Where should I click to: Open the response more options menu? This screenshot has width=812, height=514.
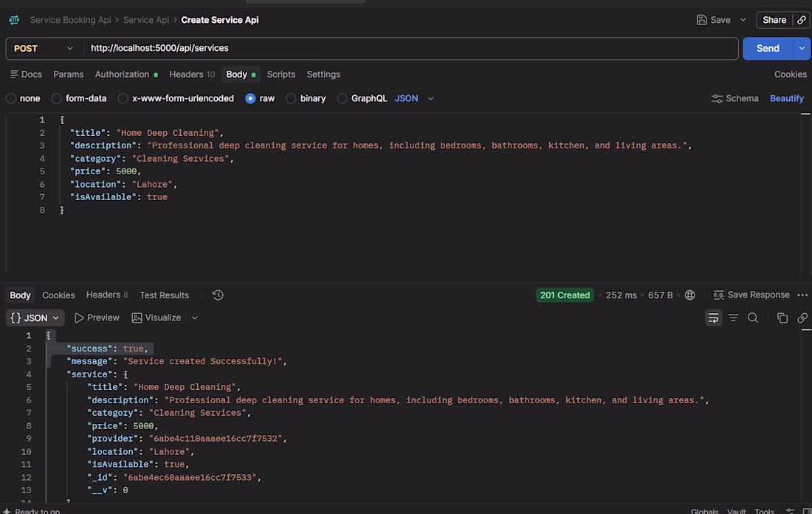802,295
